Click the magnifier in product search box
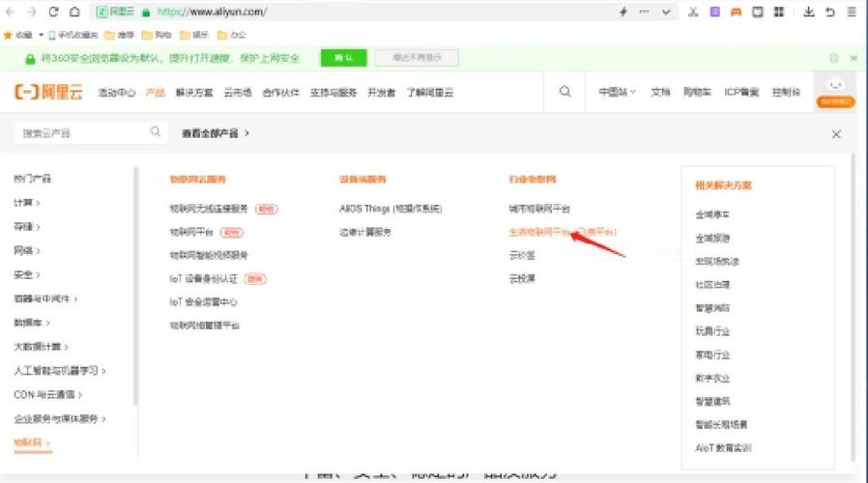868x483 pixels. [x=156, y=131]
